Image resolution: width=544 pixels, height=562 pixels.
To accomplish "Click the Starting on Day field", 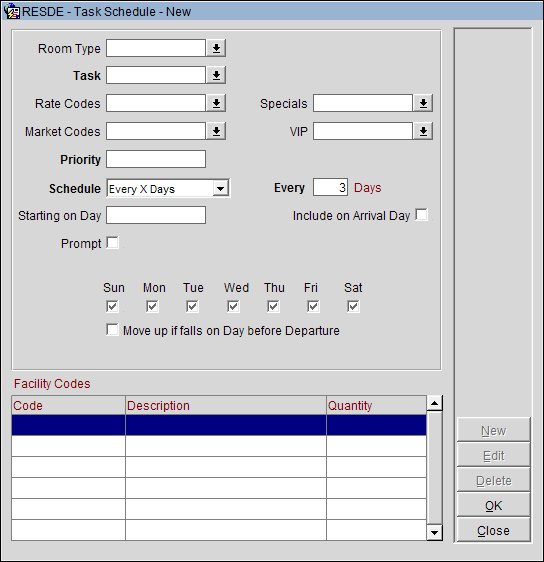I will (x=156, y=215).
